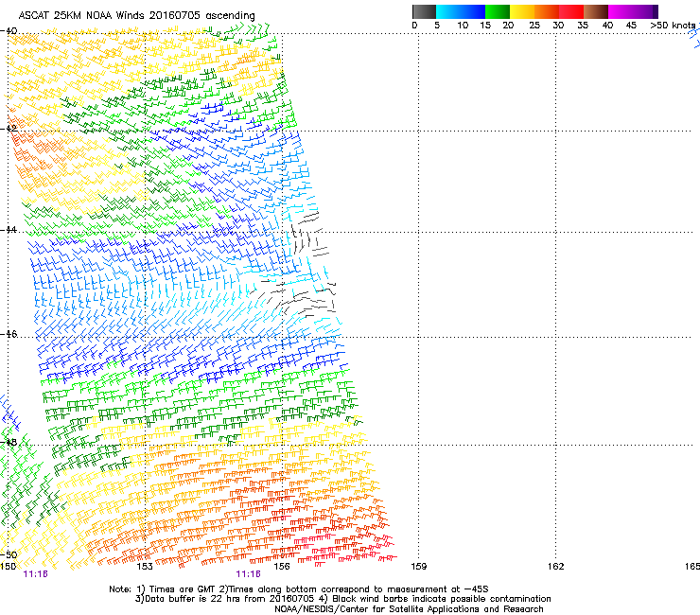Pick the yellow 20-25 knots legend swatch
Image resolution: width=700 pixels, height=615 pixels.
522,11
